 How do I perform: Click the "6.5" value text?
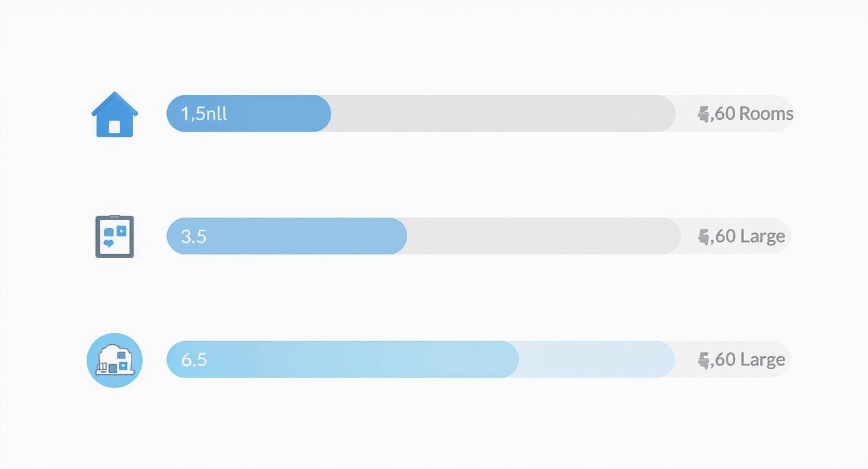click(x=194, y=360)
